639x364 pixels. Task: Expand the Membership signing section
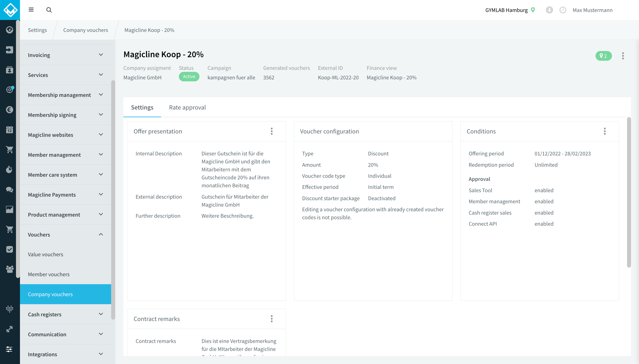click(65, 115)
